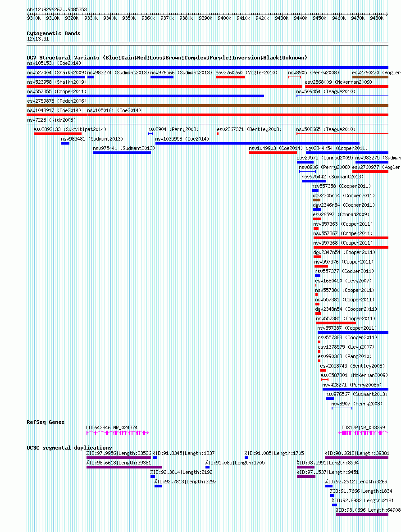Open esv3892133 (Suktitipat2014) variant
Screen dimensions: 401x532
pos(57,134)
